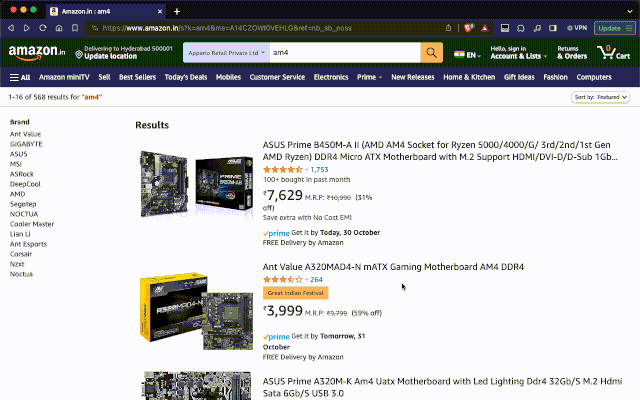Open Customer Service nav link

[x=277, y=77]
